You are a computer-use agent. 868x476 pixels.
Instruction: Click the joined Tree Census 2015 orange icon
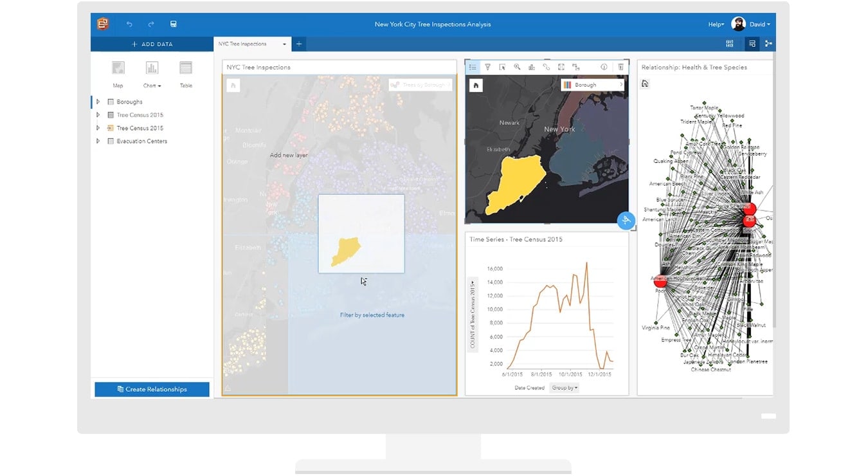[x=111, y=128]
